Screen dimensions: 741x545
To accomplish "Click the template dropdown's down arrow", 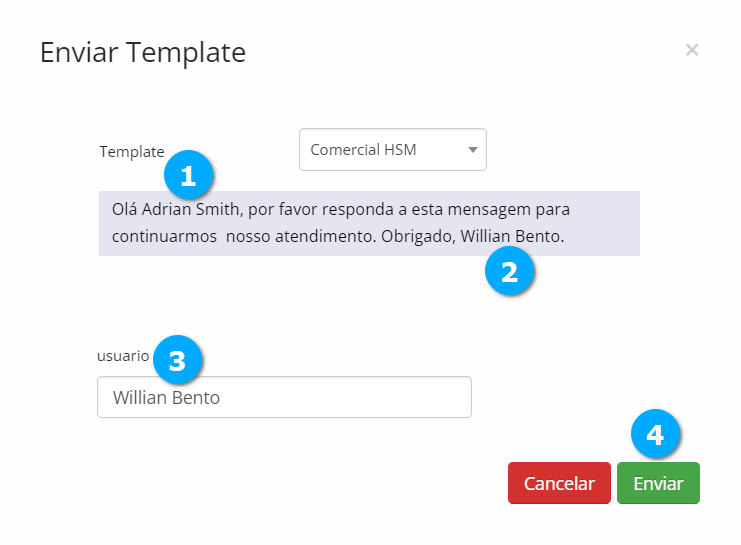I will pyautogui.click(x=473, y=150).
